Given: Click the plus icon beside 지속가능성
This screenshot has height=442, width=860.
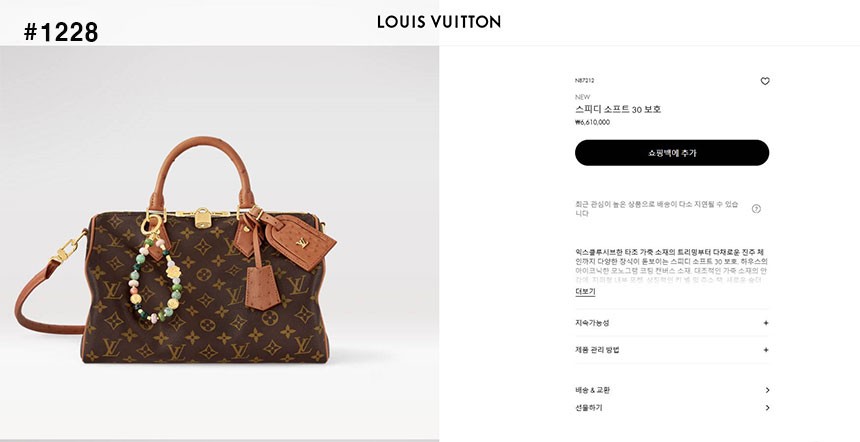Looking at the screenshot, I should point(766,323).
